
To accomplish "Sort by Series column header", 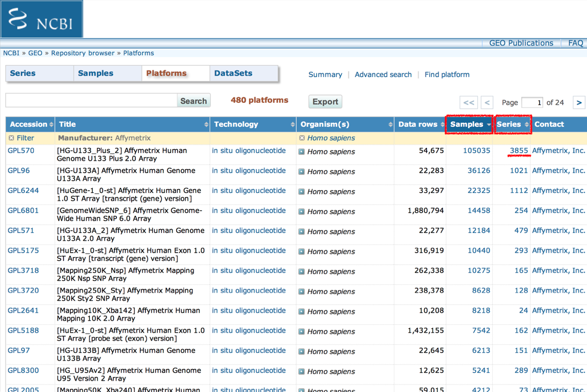I will (512, 124).
